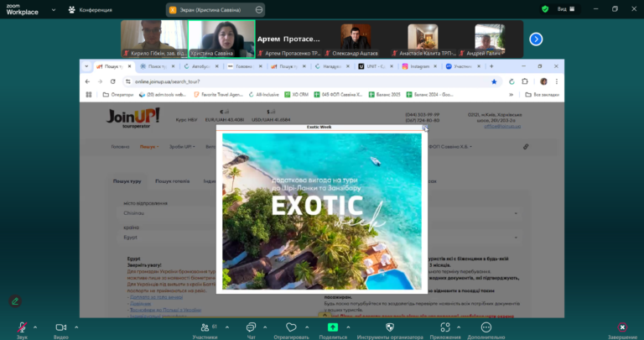Close the Exotic Week popup
The width and height of the screenshot is (644, 340).
pos(424,128)
